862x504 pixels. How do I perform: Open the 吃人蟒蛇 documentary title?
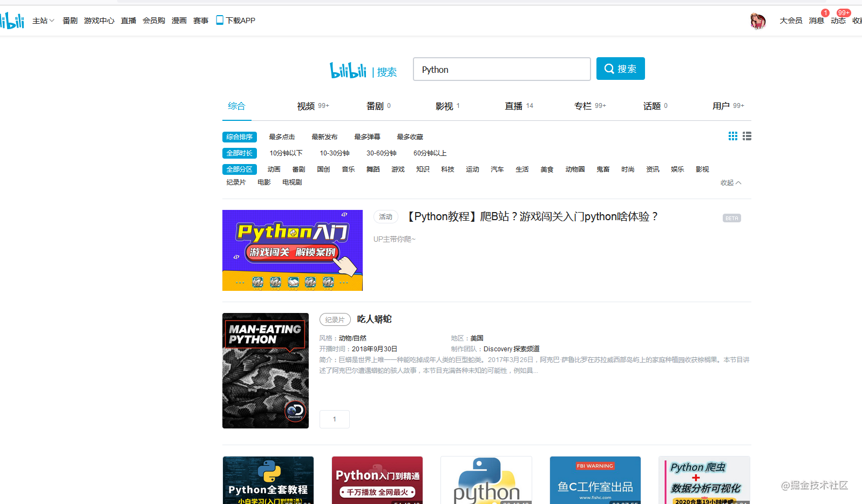click(374, 319)
